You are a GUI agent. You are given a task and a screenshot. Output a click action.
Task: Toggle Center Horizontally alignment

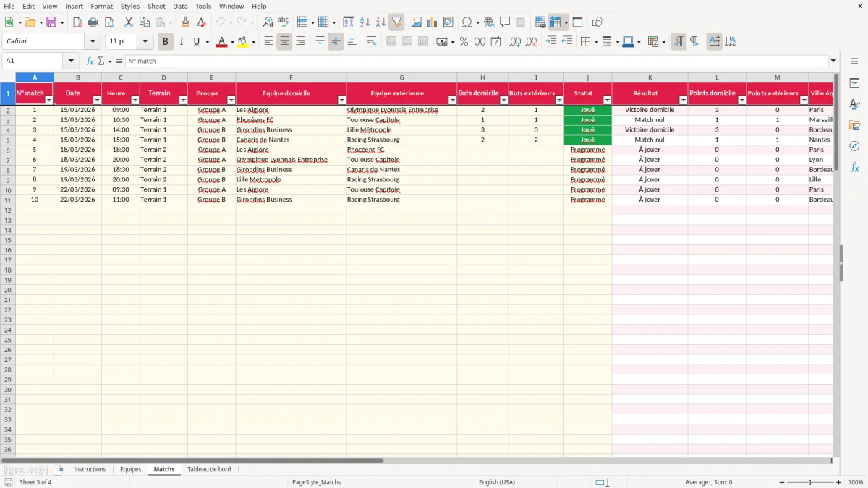(x=284, y=42)
